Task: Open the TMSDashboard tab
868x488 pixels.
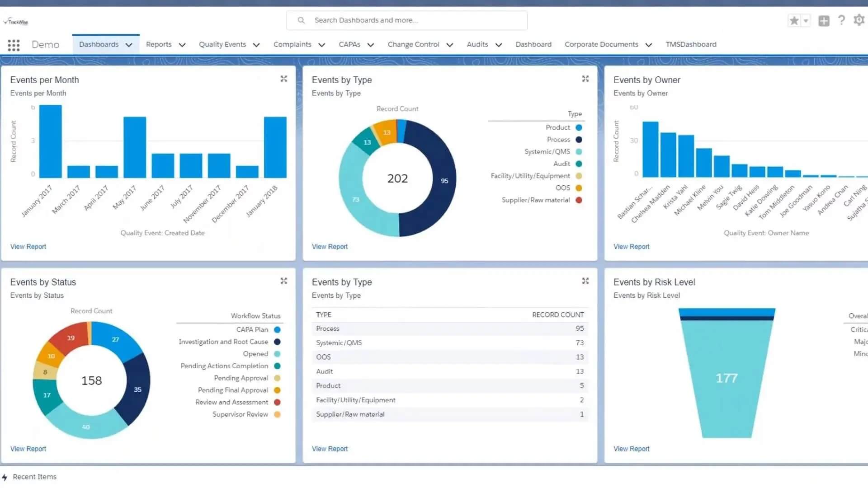Action: (x=691, y=44)
